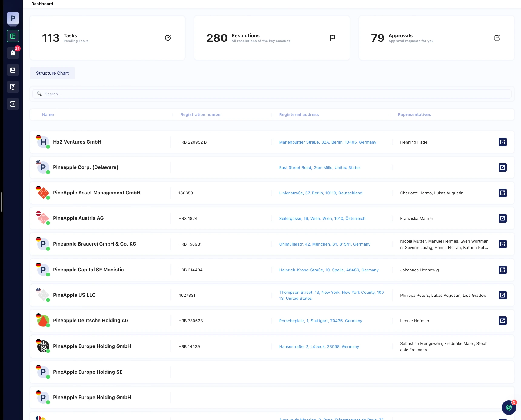This screenshot has height=420, width=521.
Task: Open edit icon for PineApple Asset Management GmbH
Action: coord(503,193)
